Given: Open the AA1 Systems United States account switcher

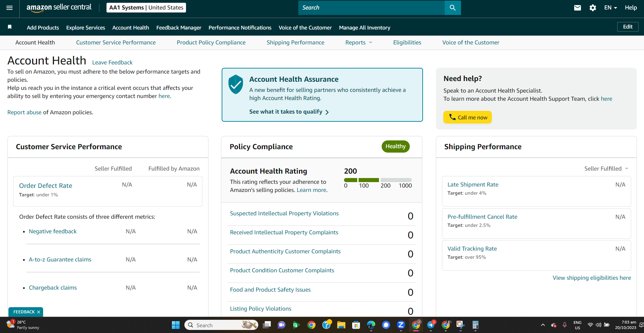Looking at the screenshot, I should tap(146, 7).
